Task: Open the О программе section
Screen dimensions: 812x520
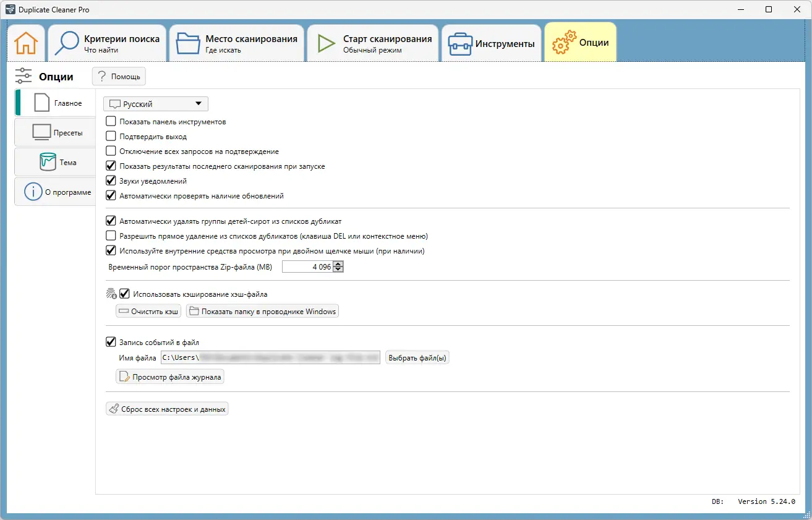Action: pos(56,192)
